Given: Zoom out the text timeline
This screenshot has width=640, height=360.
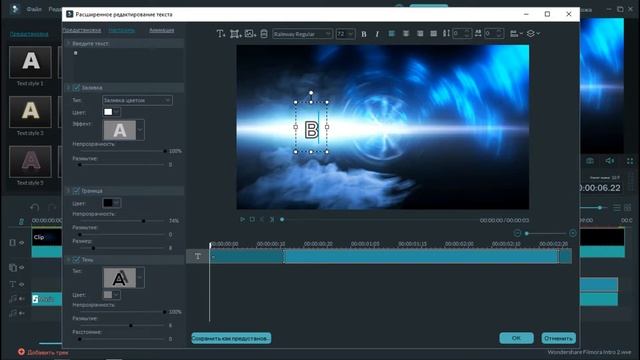Looking at the screenshot, I should [x=517, y=233].
